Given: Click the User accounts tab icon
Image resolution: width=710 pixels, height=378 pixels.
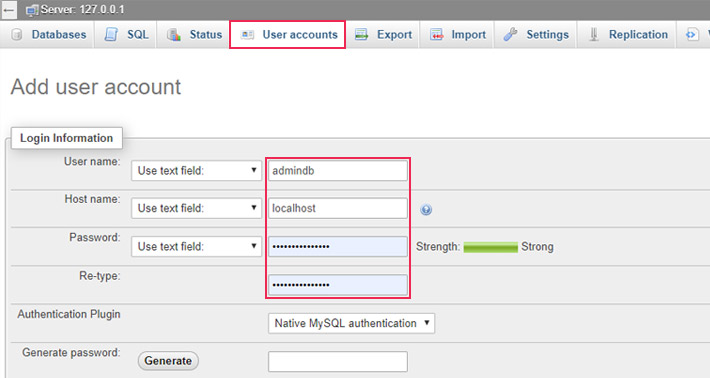Looking at the screenshot, I should (247, 35).
